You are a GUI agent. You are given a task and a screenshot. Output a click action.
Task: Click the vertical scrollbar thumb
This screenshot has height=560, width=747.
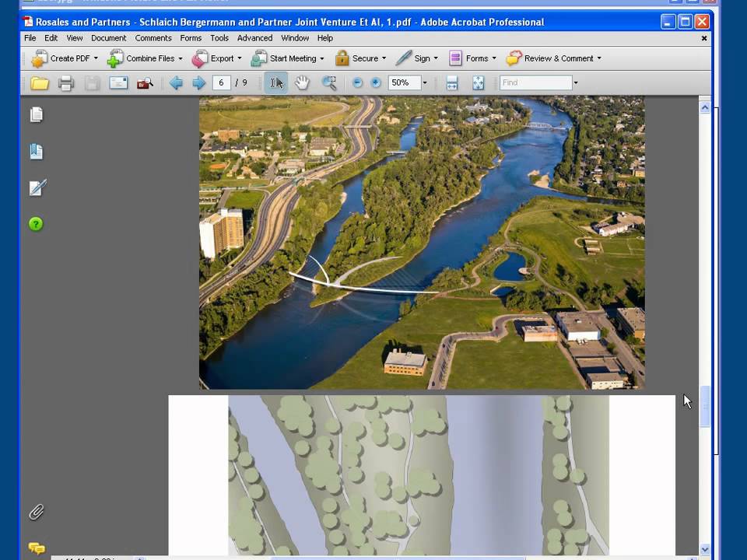coord(705,406)
